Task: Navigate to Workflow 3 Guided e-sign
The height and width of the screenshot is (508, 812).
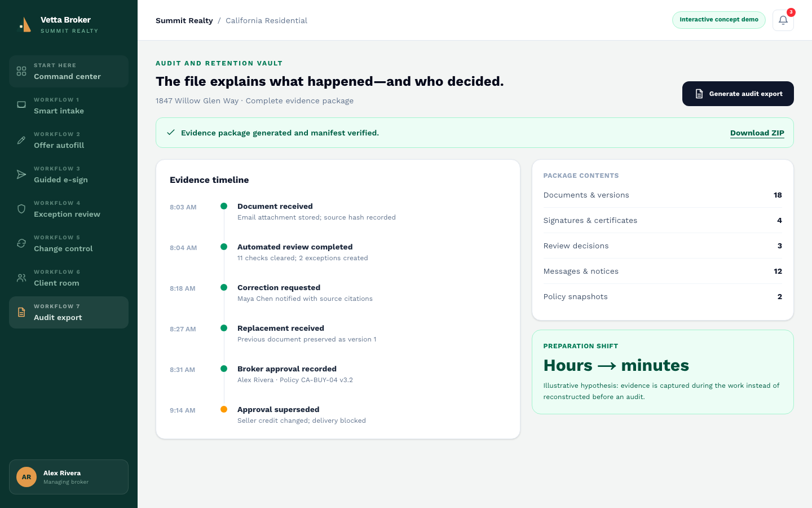Action: coord(69,174)
